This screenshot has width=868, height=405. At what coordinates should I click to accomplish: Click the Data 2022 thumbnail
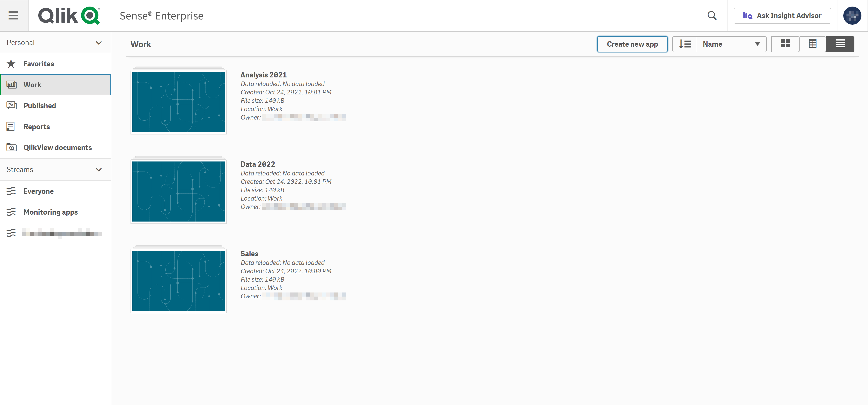coord(179,191)
